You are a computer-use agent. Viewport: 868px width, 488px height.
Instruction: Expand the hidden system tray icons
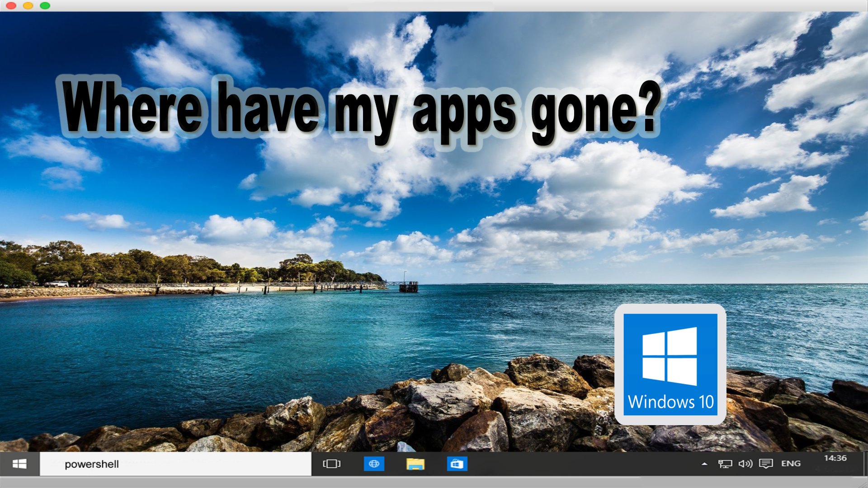tap(704, 464)
